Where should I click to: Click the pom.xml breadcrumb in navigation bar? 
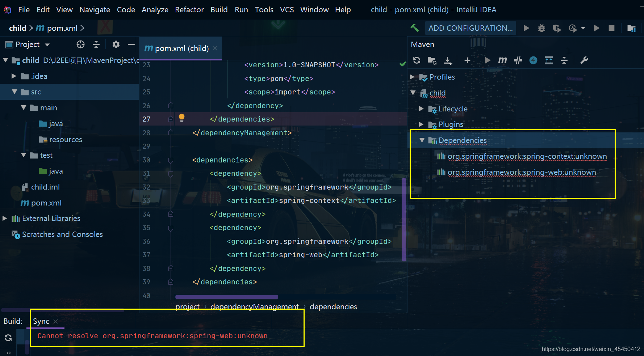pos(57,28)
